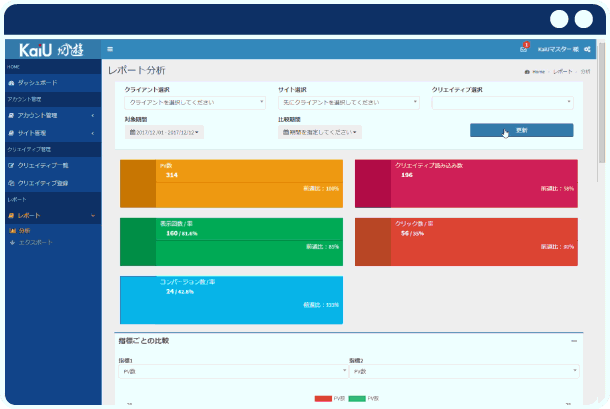Click the settings gears icon in header
Screen dimensions: 610x409
coord(588,49)
